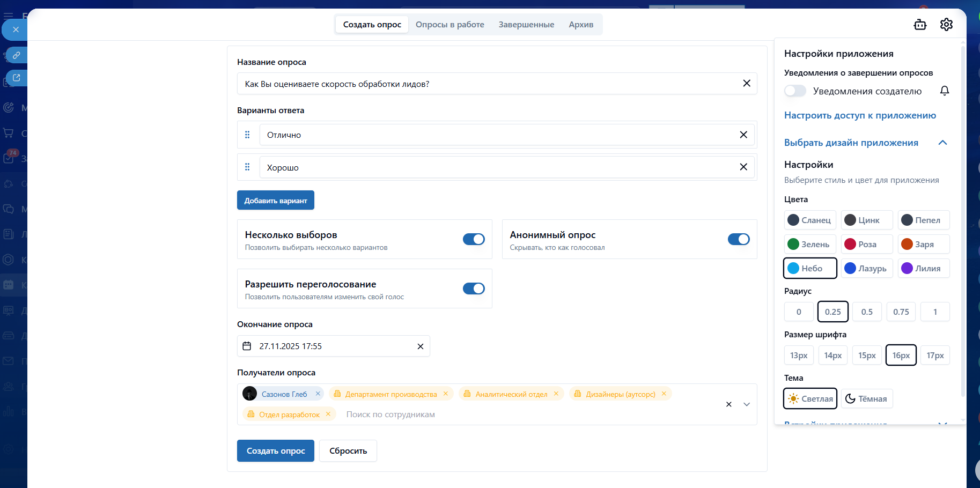Click the 'Добавить вариант' button

tap(275, 201)
